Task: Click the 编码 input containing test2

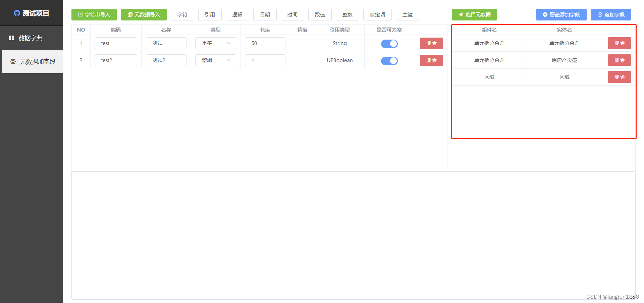Action: click(116, 60)
